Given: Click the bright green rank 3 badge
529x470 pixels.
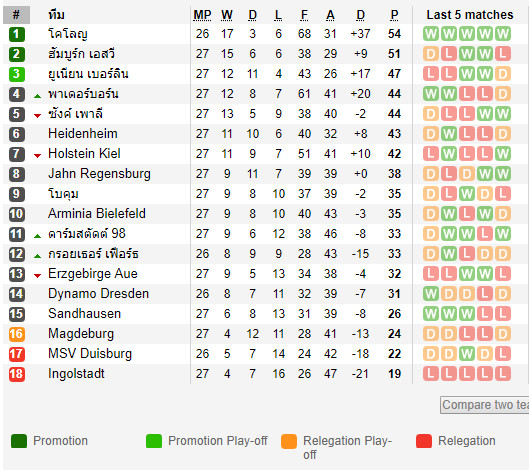Looking at the screenshot, I should [17, 74].
